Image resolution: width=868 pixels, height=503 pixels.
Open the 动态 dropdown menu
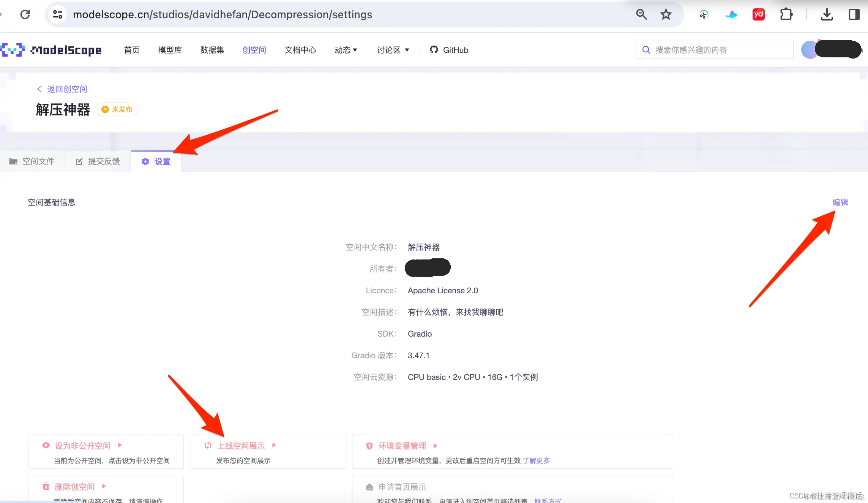[346, 49]
